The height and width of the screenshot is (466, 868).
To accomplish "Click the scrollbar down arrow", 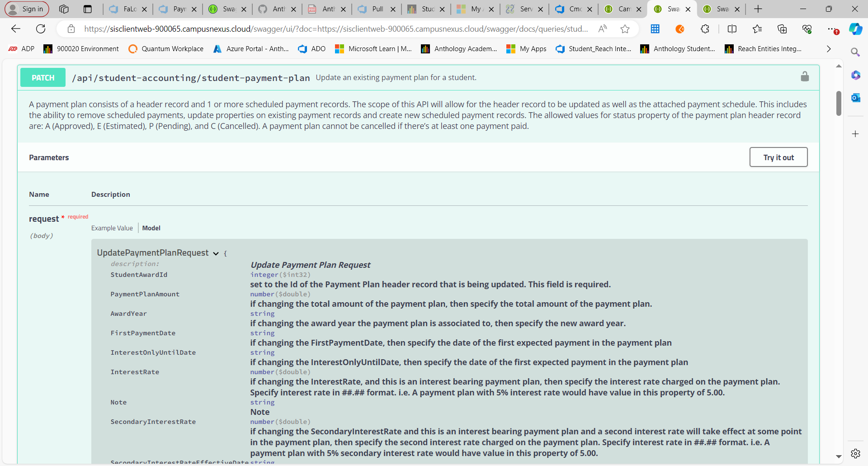I will [839, 457].
